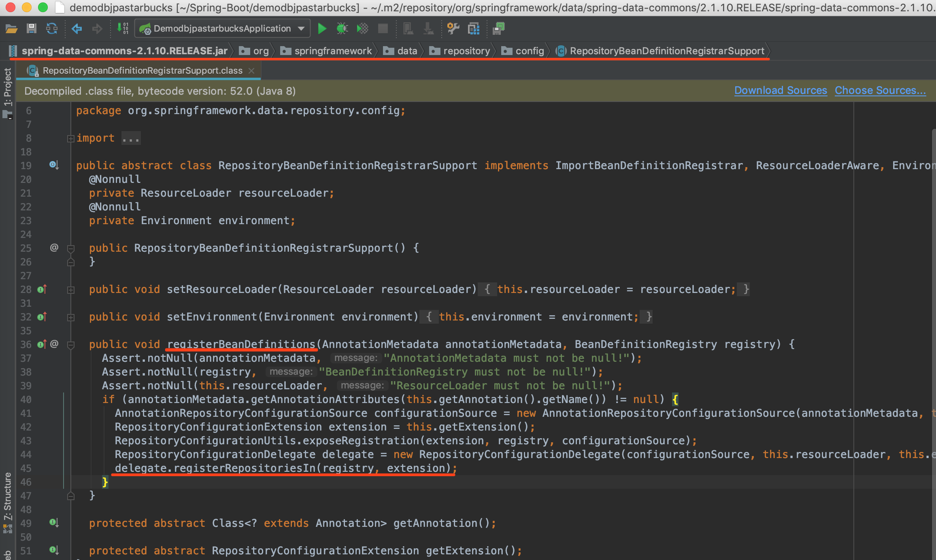
Task: Run with Coverage icon
Action: click(362, 28)
